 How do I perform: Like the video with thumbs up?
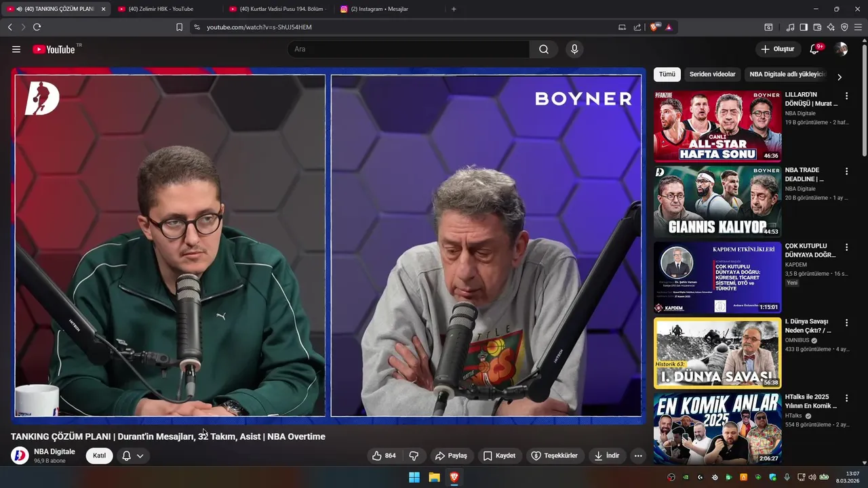[383, 455]
